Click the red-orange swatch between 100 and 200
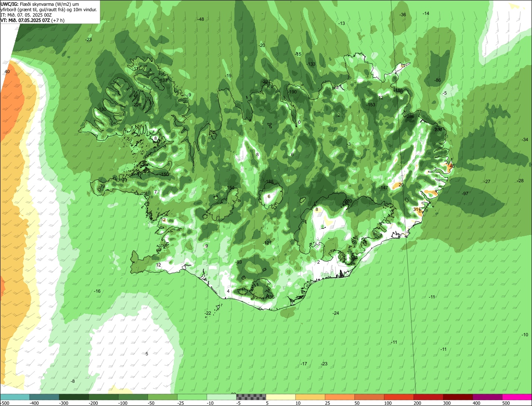This screenshot has width=532, height=406. (399, 397)
